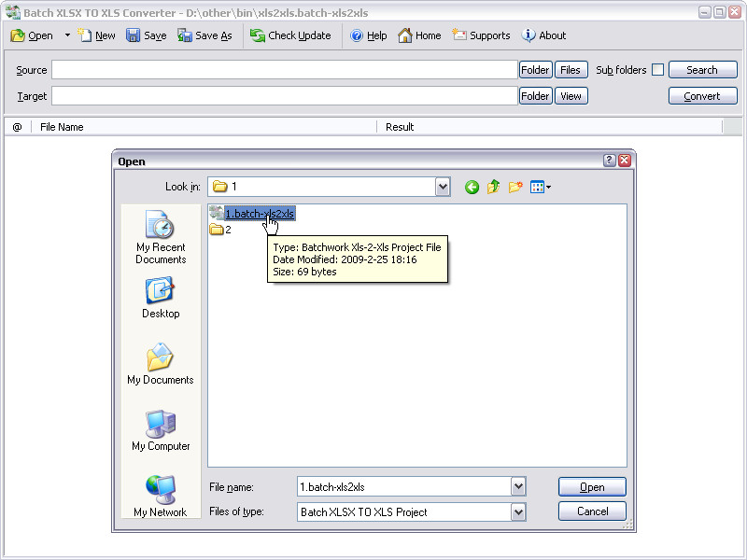The width and height of the screenshot is (747, 560).
Task: Go to Desktop in places bar
Action: [x=161, y=298]
